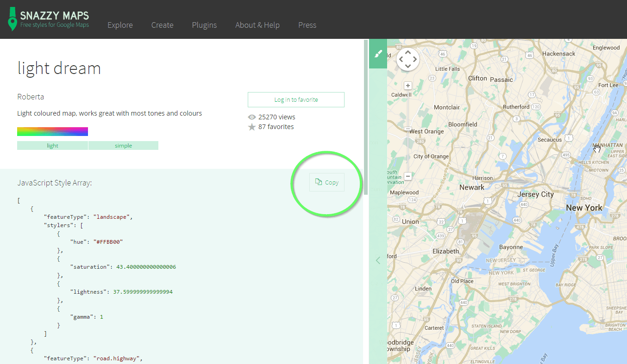Open the Press page
Viewport: 627px width, 364px height.
pyautogui.click(x=307, y=25)
